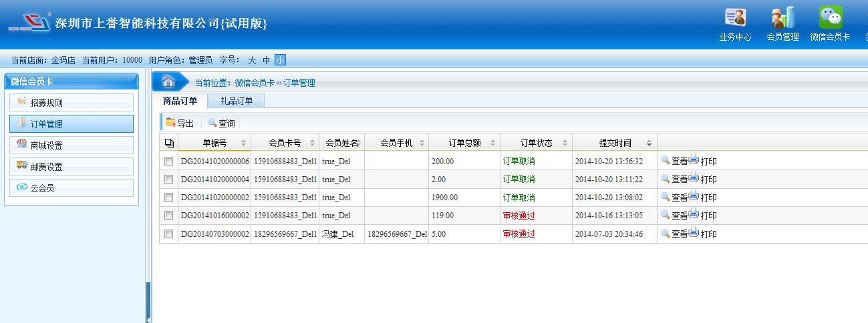
Task: Check the box for order DG20141016000002
Action: (168, 216)
